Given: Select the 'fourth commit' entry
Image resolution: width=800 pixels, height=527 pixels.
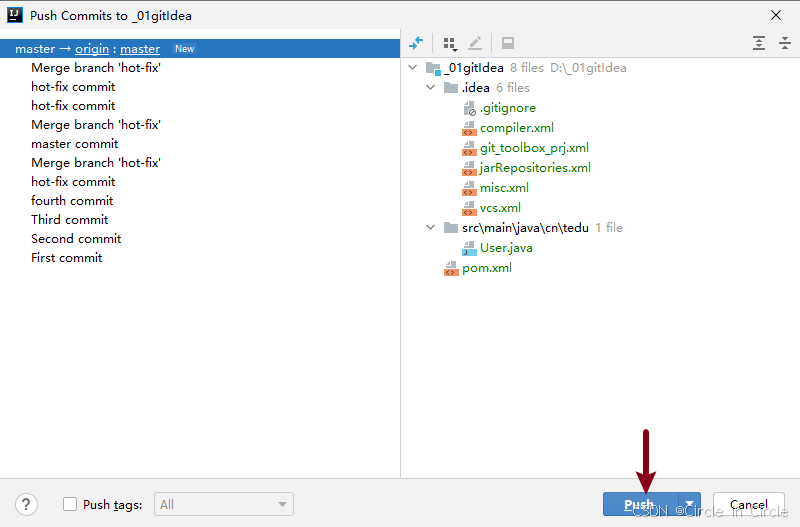Looking at the screenshot, I should 71,201.
